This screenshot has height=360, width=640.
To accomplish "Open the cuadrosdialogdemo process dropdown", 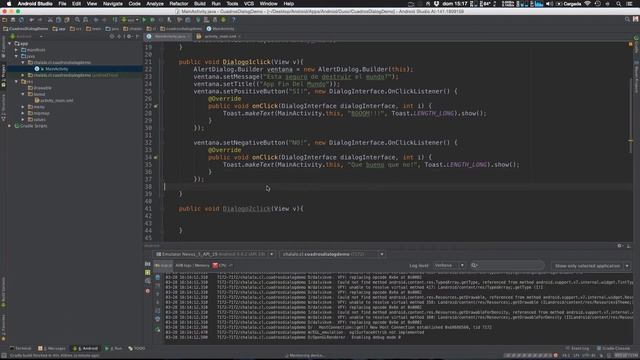I will tap(332, 254).
